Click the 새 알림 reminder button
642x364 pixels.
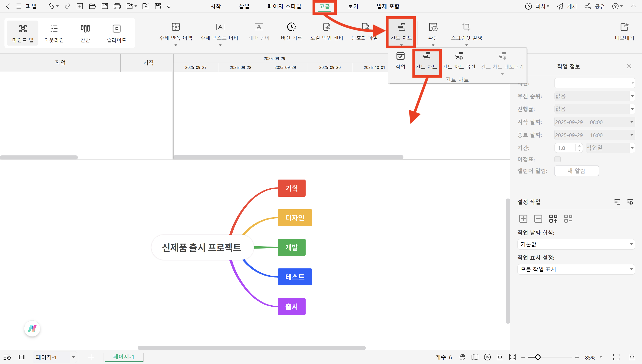[576, 171]
